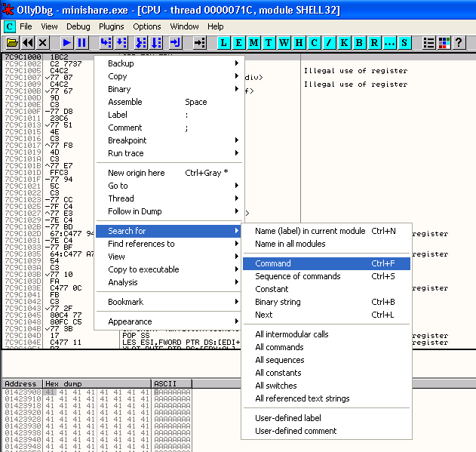This screenshot has width=476, height=452.
Task: Click the Pause execution icon
Action: coord(82,43)
